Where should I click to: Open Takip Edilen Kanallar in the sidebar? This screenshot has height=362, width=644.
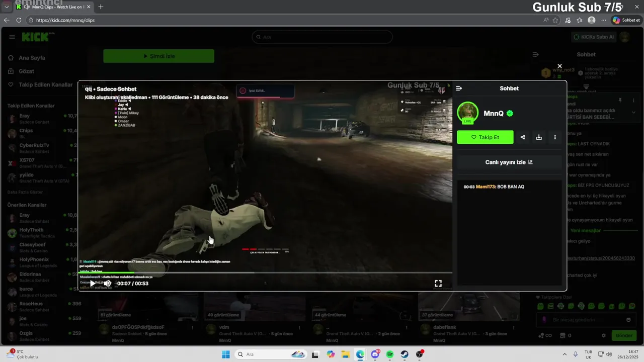pyautogui.click(x=45, y=85)
